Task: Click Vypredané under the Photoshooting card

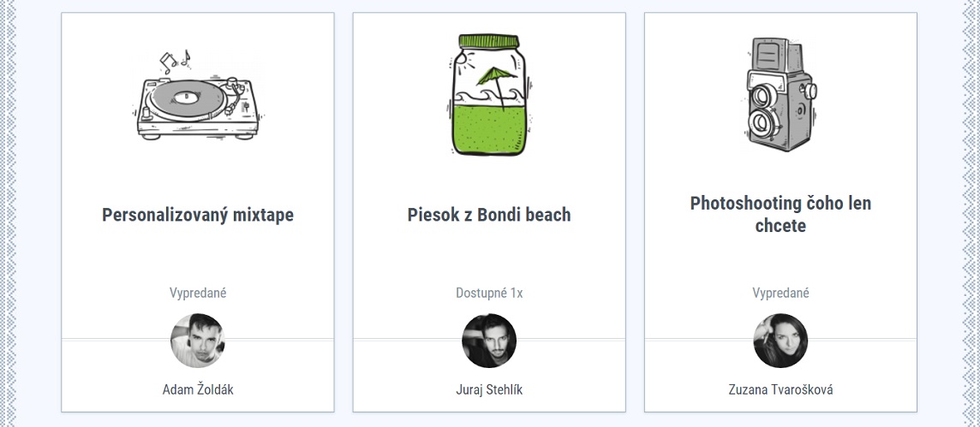Action: [x=780, y=293]
